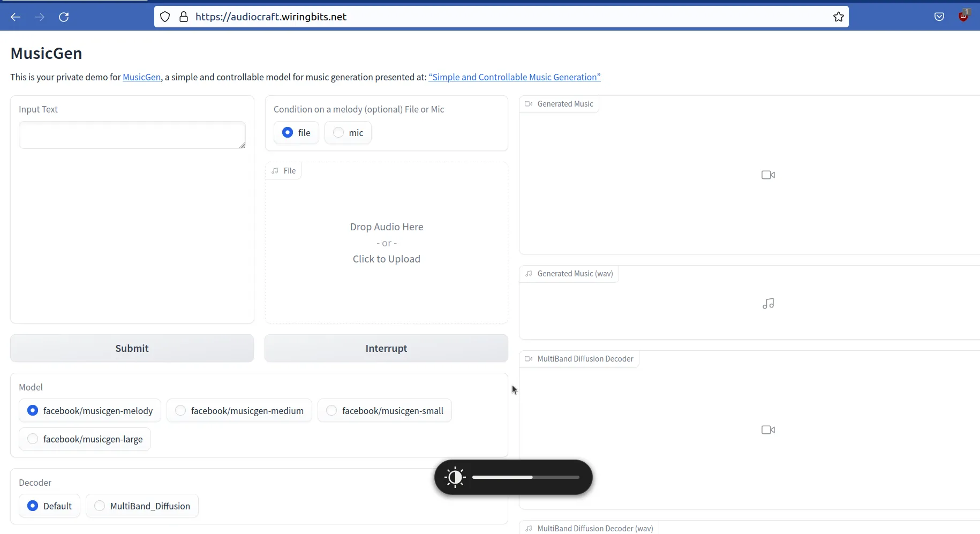Select the Default decoder

[49, 506]
